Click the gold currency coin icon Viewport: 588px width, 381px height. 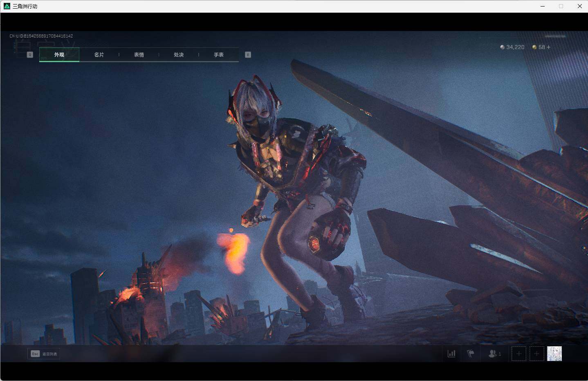[x=534, y=47]
